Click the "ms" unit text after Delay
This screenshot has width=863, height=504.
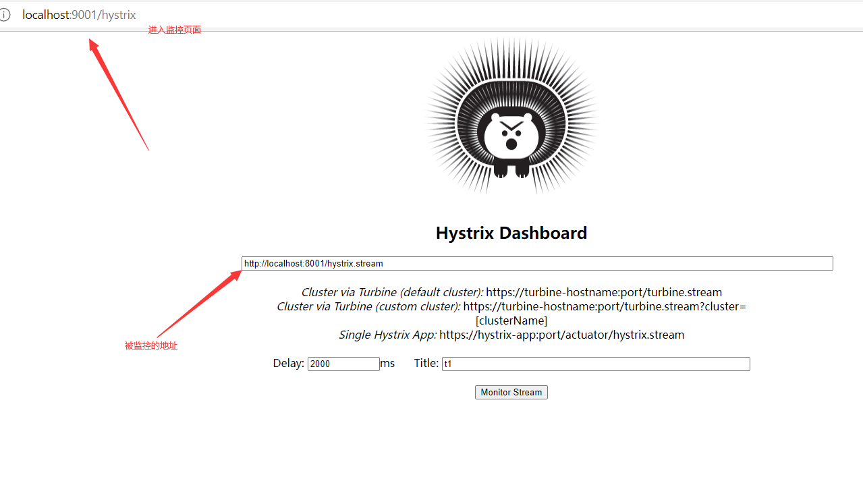point(387,363)
